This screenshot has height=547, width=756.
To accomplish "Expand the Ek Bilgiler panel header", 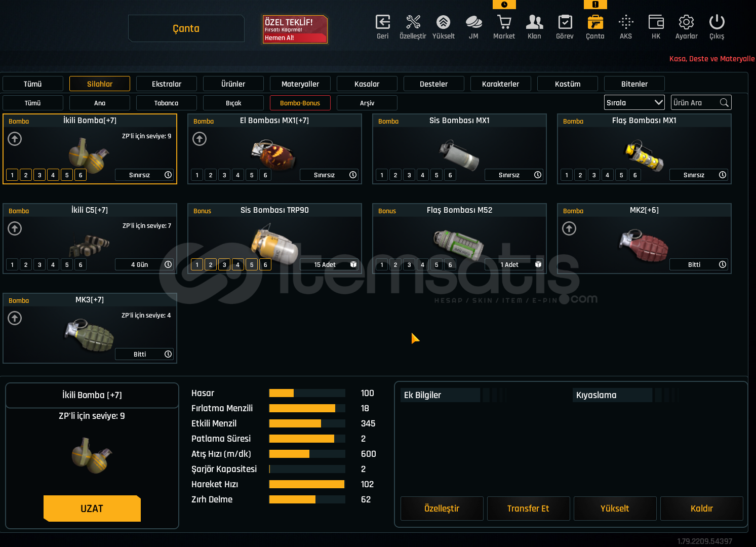I will pyautogui.click(x=440, y=395).
